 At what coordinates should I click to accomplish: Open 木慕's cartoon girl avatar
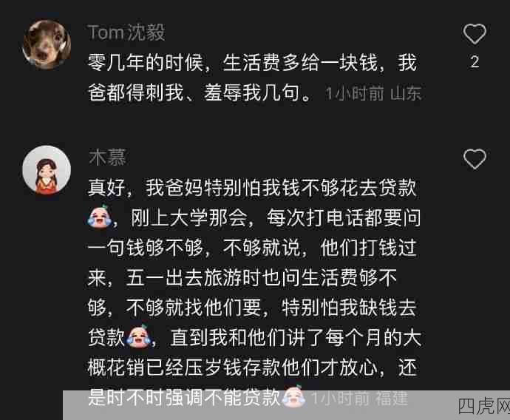coord(47,170)
